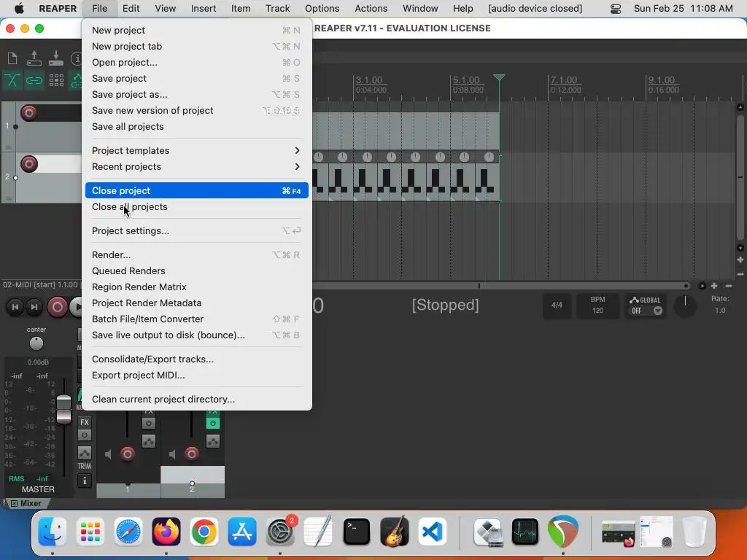Click the green edit cursor marker on ruler
Image resolution: width=747 pixels, height=560 pixels.
tap(499, 77)
